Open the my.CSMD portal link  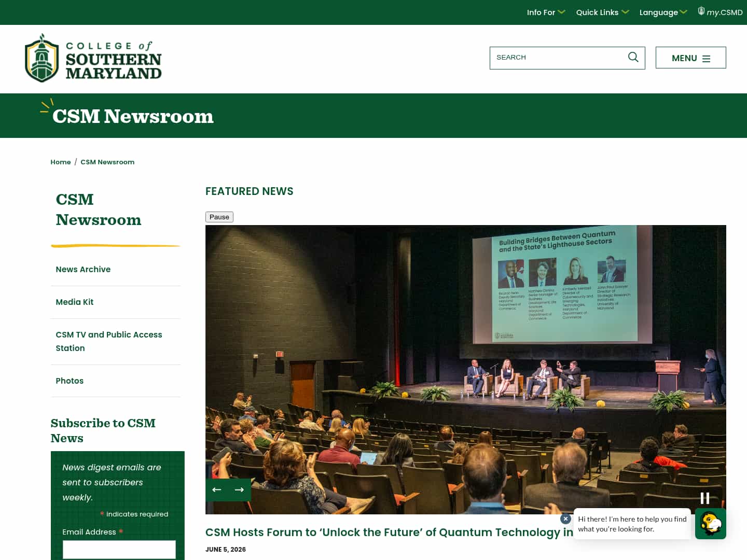tap(720, 12)
